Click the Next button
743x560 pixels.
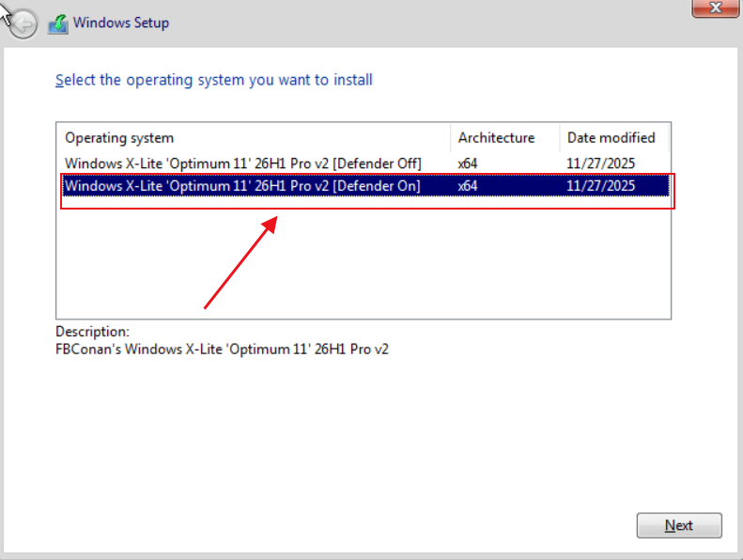(679, 525)
